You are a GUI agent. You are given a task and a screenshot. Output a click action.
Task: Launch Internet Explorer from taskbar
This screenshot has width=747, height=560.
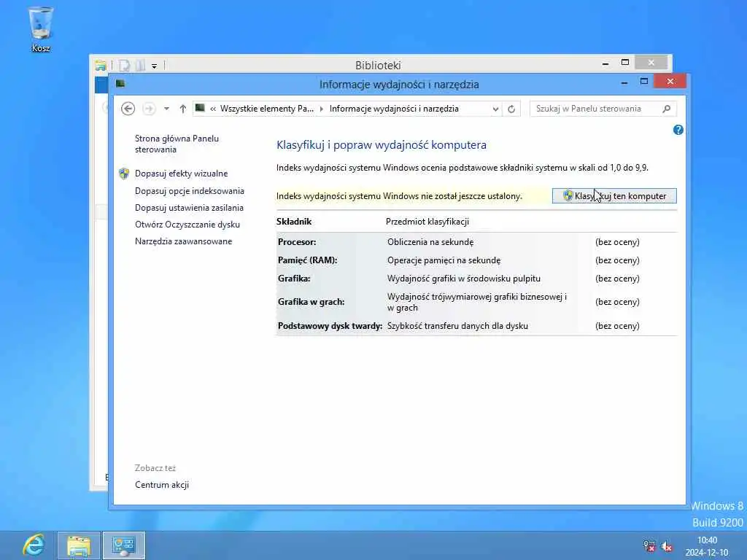point(34,545)
